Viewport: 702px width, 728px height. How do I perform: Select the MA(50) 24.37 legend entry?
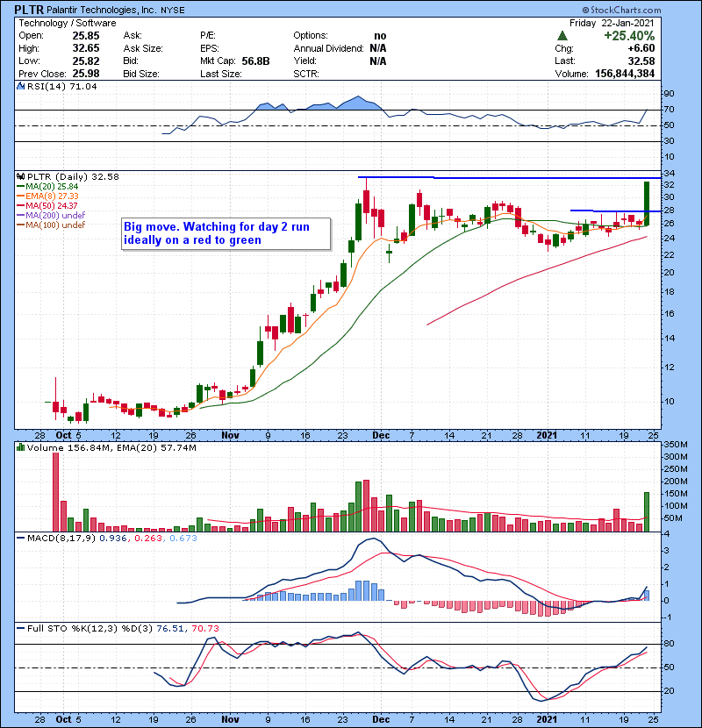coord(47,205)
